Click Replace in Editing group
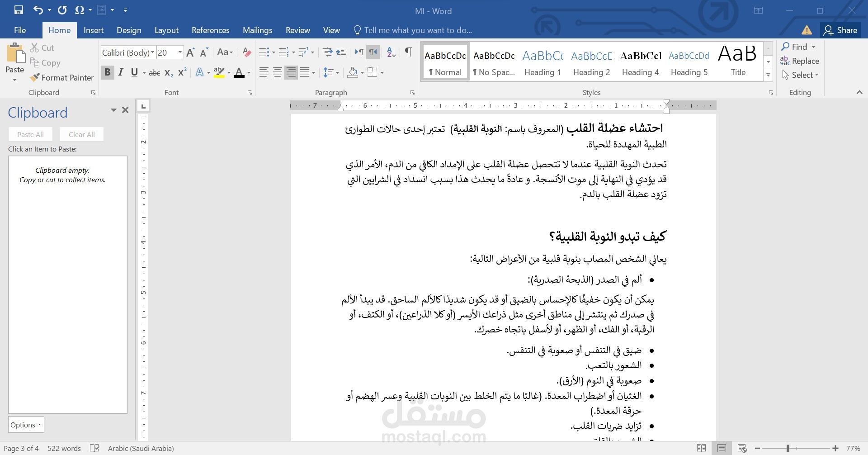 tap(800, 61)
